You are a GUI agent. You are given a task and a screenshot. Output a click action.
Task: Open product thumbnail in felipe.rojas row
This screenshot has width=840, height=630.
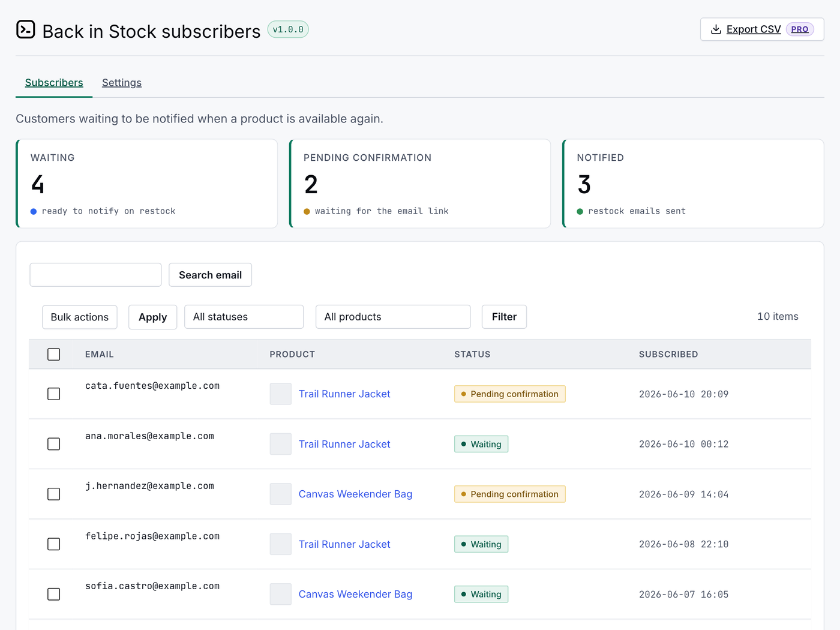click(280, 544)
